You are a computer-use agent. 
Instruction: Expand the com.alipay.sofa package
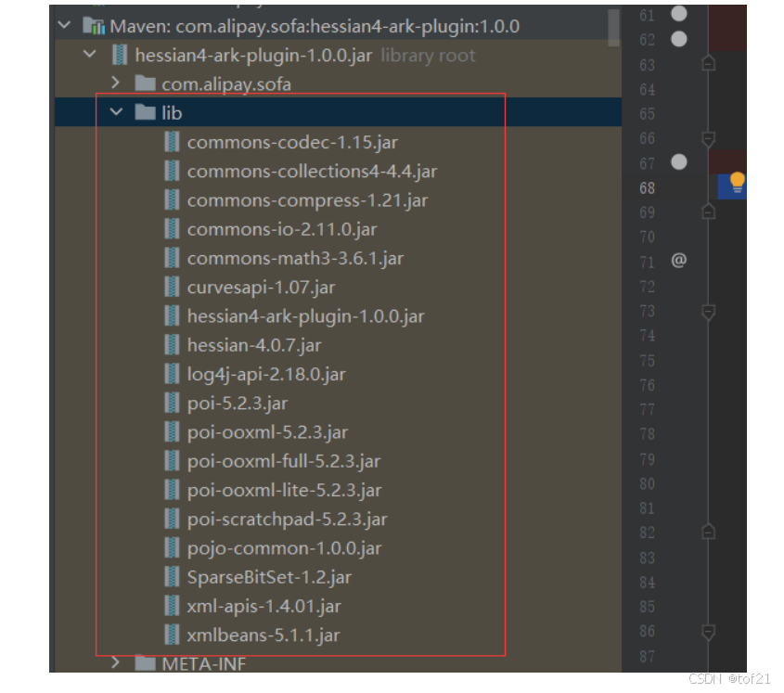click(115, 82)
